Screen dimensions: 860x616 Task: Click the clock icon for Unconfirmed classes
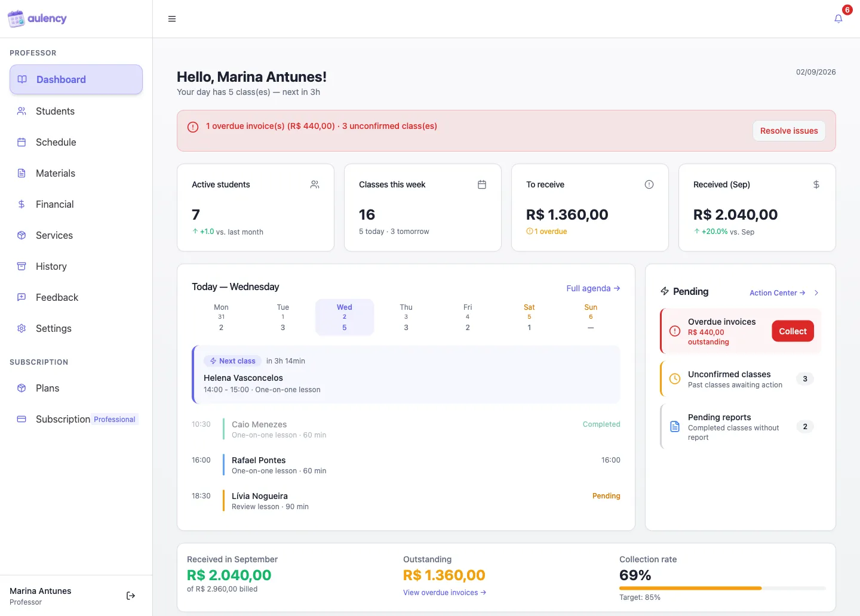point(675,378)
